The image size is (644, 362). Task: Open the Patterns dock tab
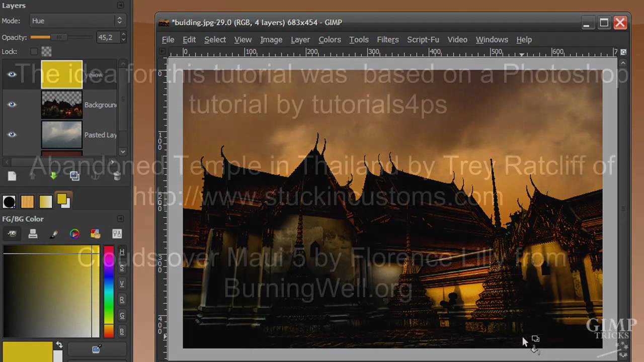[27, 202]
